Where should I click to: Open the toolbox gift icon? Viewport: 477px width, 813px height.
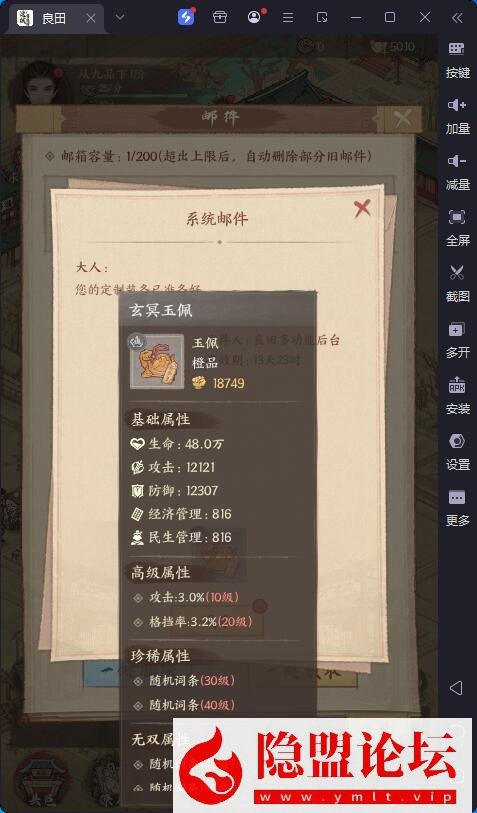[220, 18]
